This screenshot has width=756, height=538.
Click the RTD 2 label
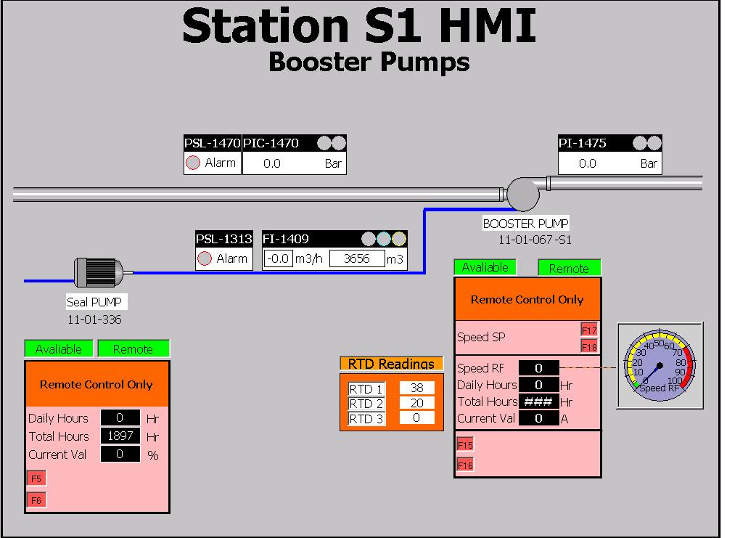pyautogui.click(x=366, y=404)
